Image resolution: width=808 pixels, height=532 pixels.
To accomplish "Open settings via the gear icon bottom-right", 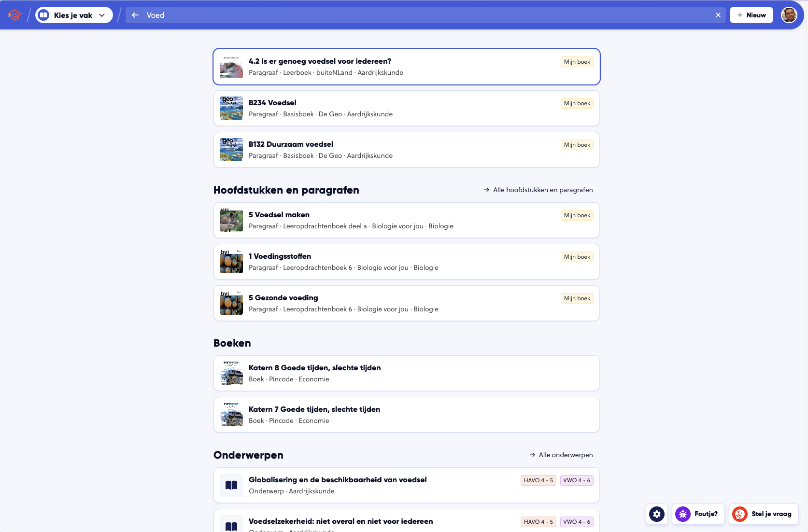I will [x=656, y=514].
